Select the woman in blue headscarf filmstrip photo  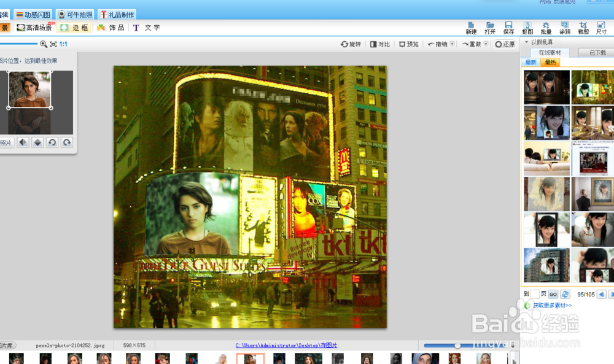tap(426, 358)
